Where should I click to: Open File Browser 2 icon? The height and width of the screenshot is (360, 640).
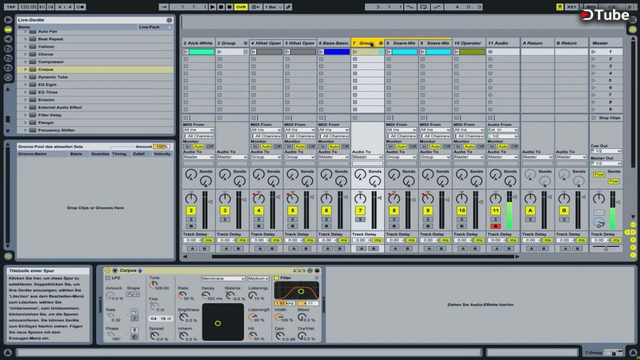[x=8, y=58]
